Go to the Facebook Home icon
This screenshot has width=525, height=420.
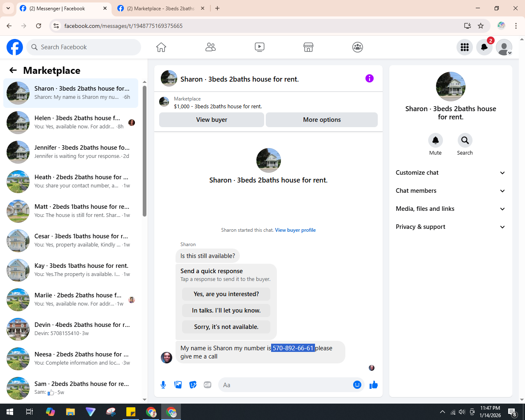coord(161,47)
